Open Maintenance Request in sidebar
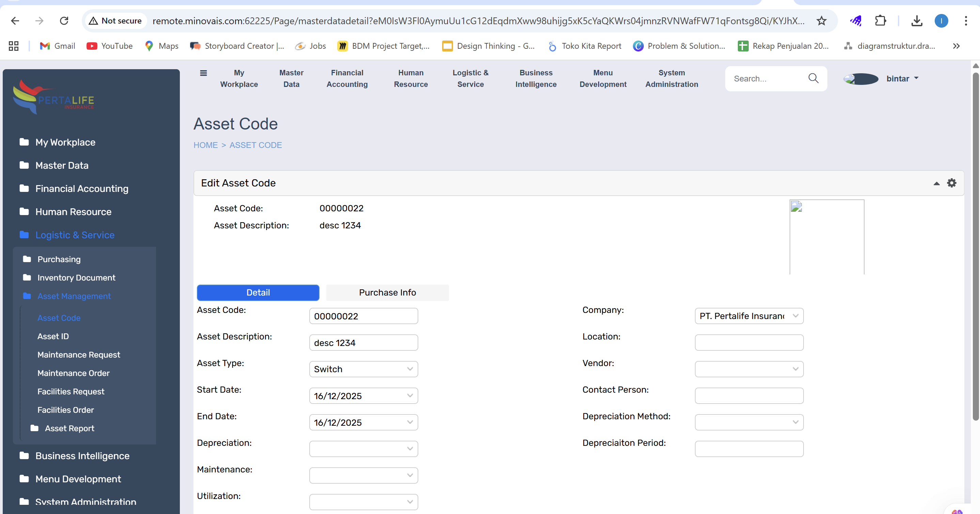980x514 pixels. (78, 354)
